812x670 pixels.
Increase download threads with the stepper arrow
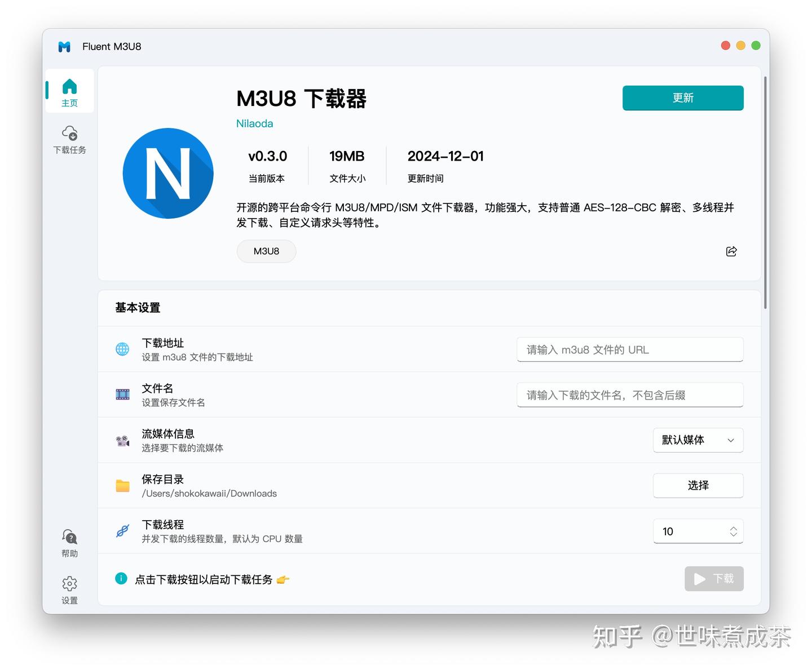click(733, 528)
